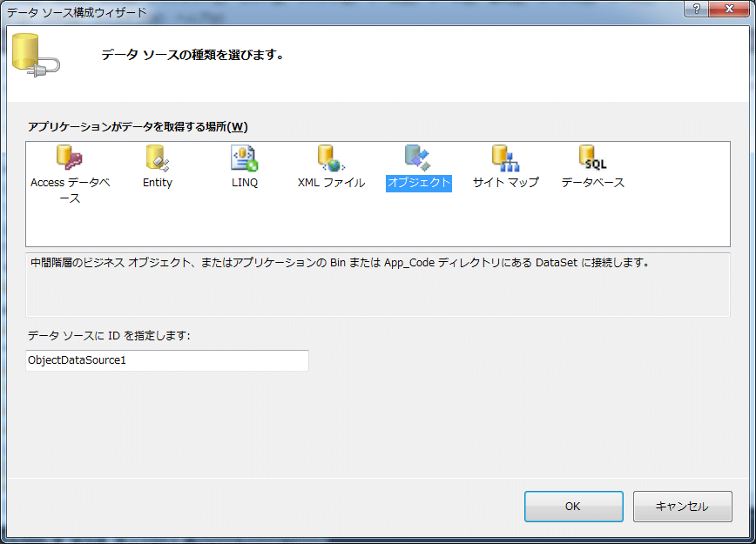The height and width of the screenshot is (544, 756).
Task: Click the 'XML ファイル' label
Action: 331,183
